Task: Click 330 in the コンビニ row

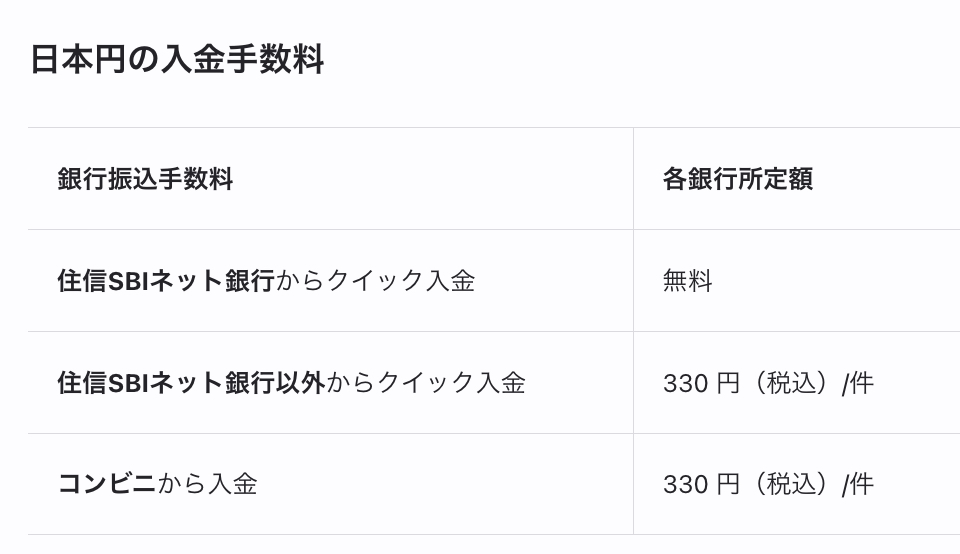Action: pos(685,484)
